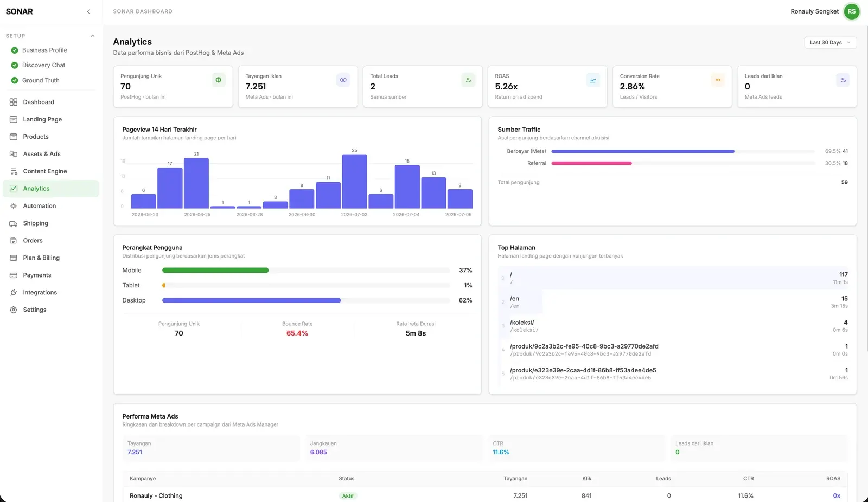Click the Content Engine icon
868x502 pixels.
coord(14,171)
